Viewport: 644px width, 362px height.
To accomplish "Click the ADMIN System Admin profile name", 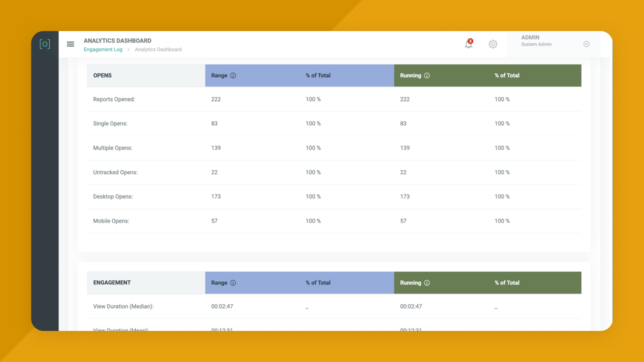I will point(536,41).
